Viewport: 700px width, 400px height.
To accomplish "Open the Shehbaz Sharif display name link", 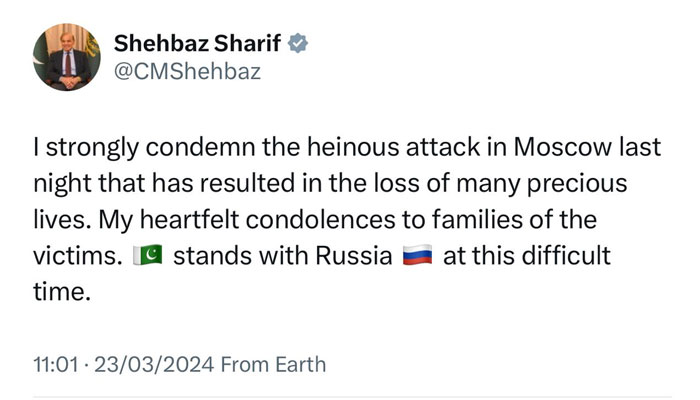I will tap(196, 44).
